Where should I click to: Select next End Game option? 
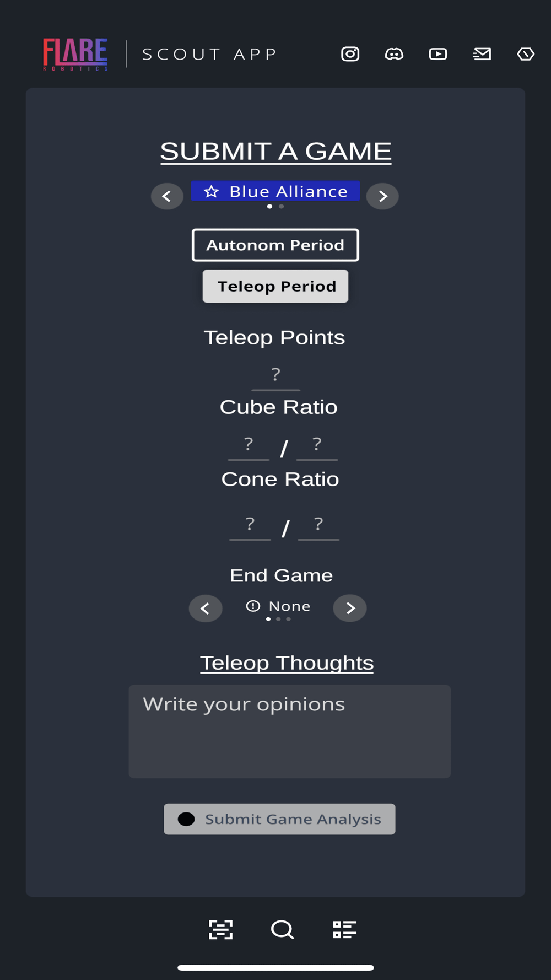point(350,608)
